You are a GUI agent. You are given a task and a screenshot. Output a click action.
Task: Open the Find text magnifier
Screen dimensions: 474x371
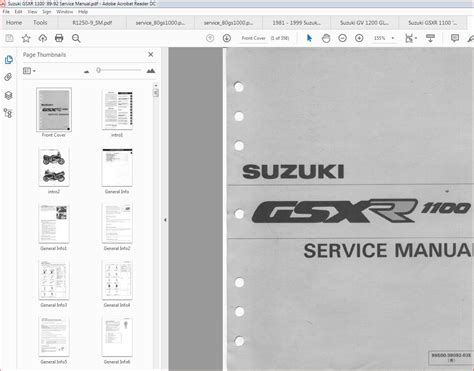point(76,38)
